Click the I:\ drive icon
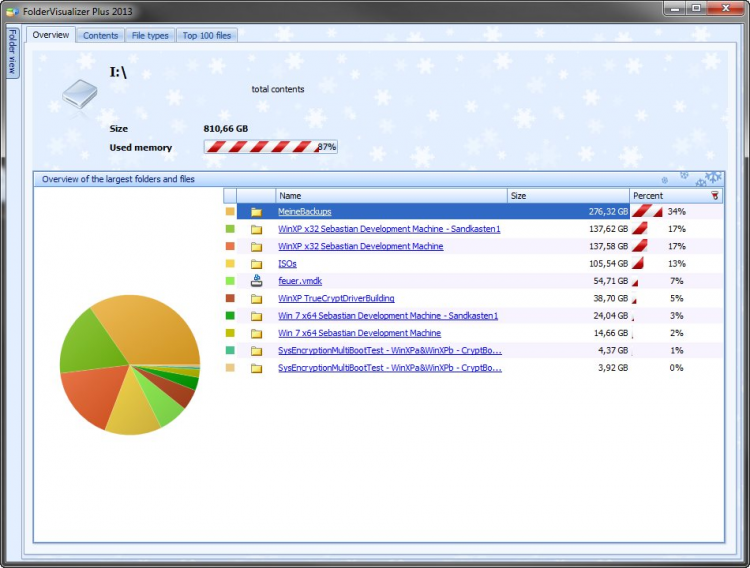Viewport: 750px width, 568px height. click(x=80, y=93)
